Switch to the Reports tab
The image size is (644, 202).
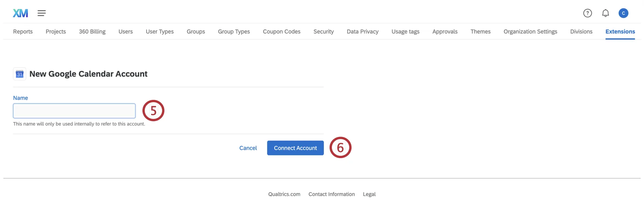[23, 31]
